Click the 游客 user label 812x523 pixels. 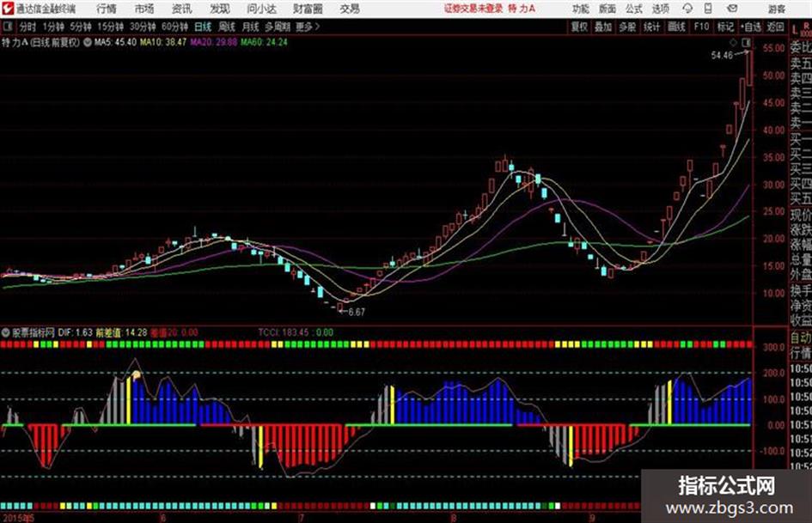[x=777, y=9]
